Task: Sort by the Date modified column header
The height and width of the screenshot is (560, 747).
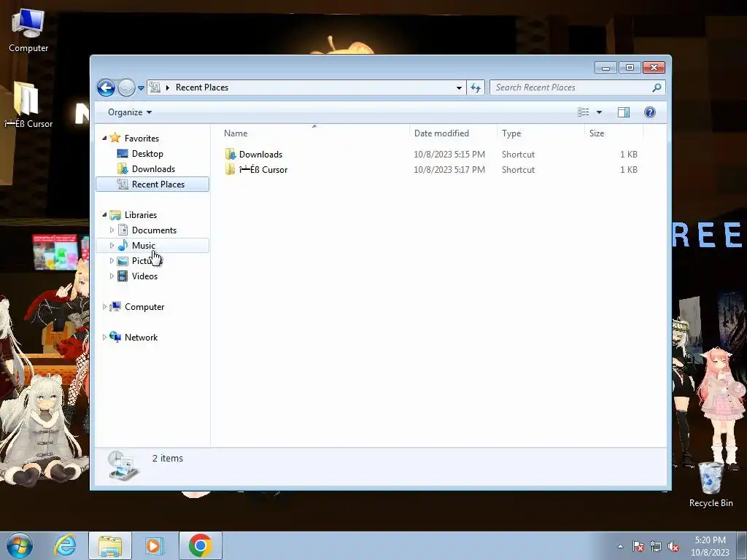Action: pos(452,133)
